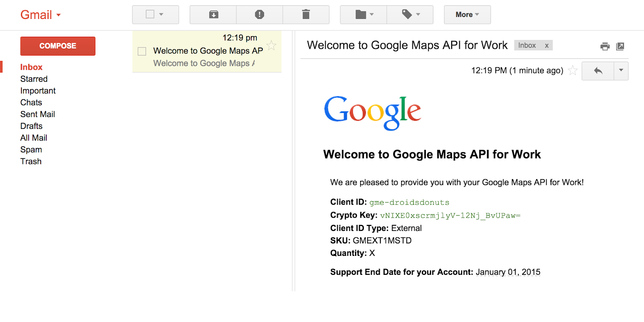Click the Client ID Type: External line
This screenshot has height=322, width=644.
(x=376, y=228)
